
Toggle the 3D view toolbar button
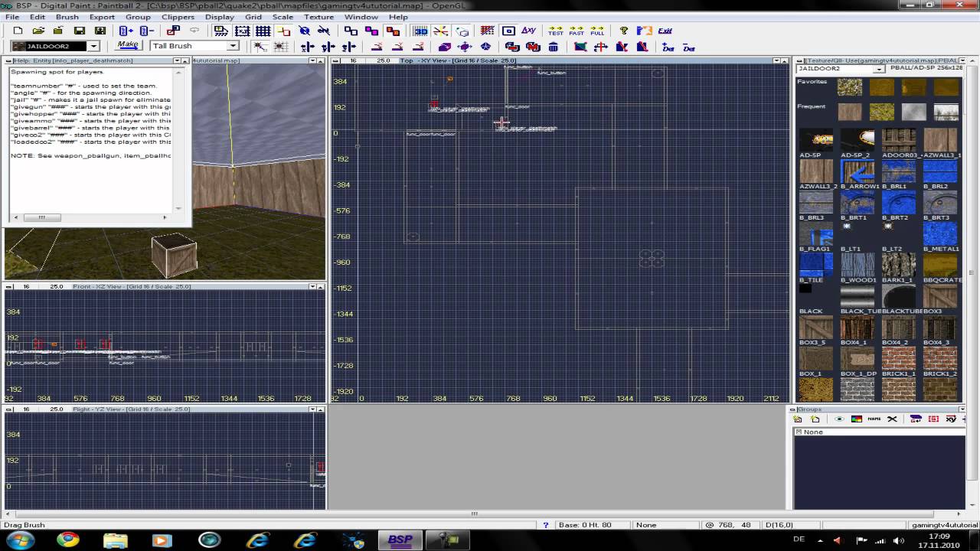click(x=420, y=31)
